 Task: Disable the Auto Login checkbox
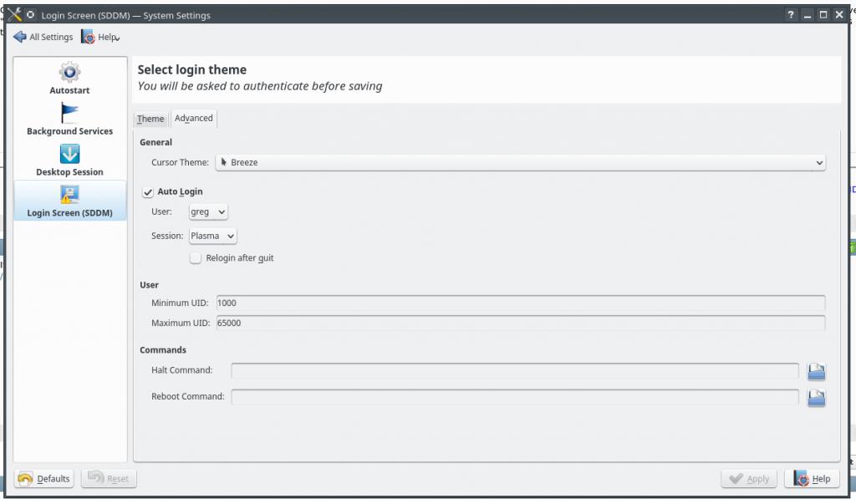coord(148,192)
